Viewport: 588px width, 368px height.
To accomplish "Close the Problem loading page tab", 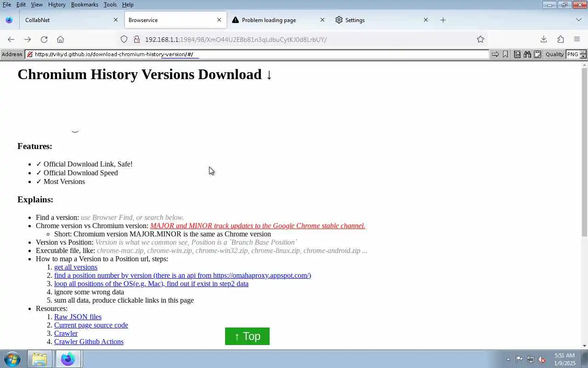I will [x=322, y=20].
